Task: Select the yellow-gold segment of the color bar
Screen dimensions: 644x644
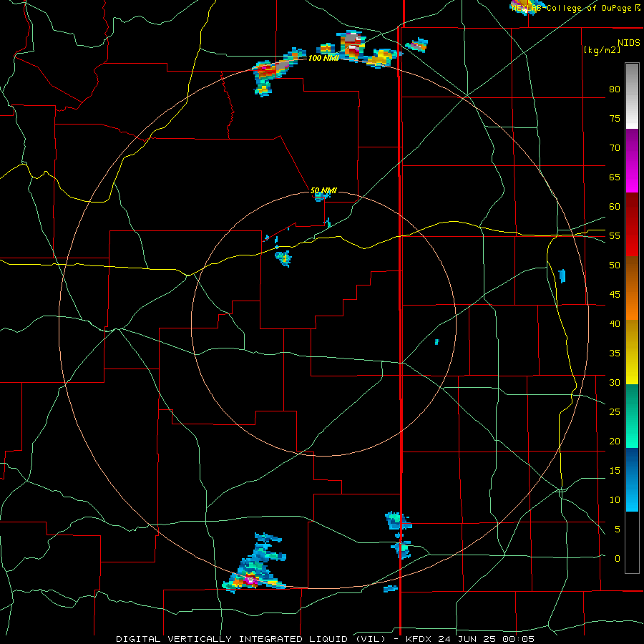Action: [x=632, y=352]
